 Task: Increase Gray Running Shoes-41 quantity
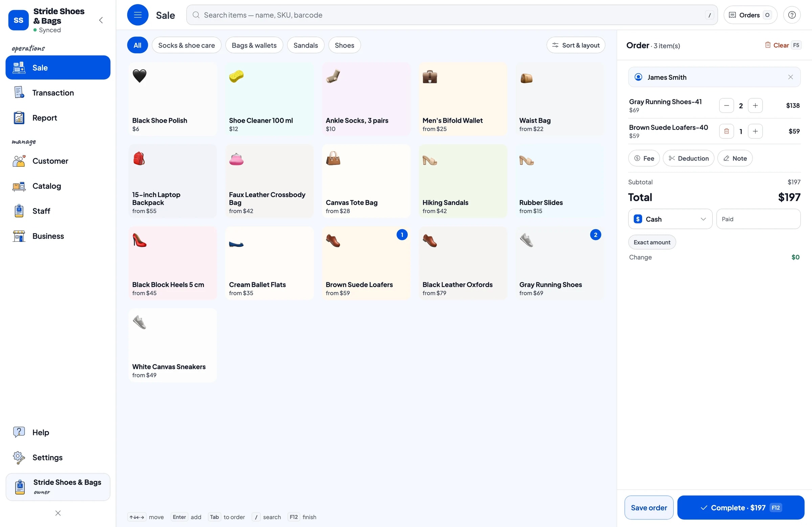tap(755, 106)
